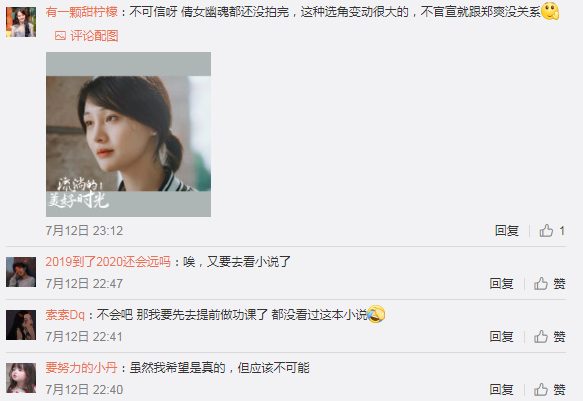
Task: Reply to the 又要去看小说了 comment
Action: (x=502, y=284)
